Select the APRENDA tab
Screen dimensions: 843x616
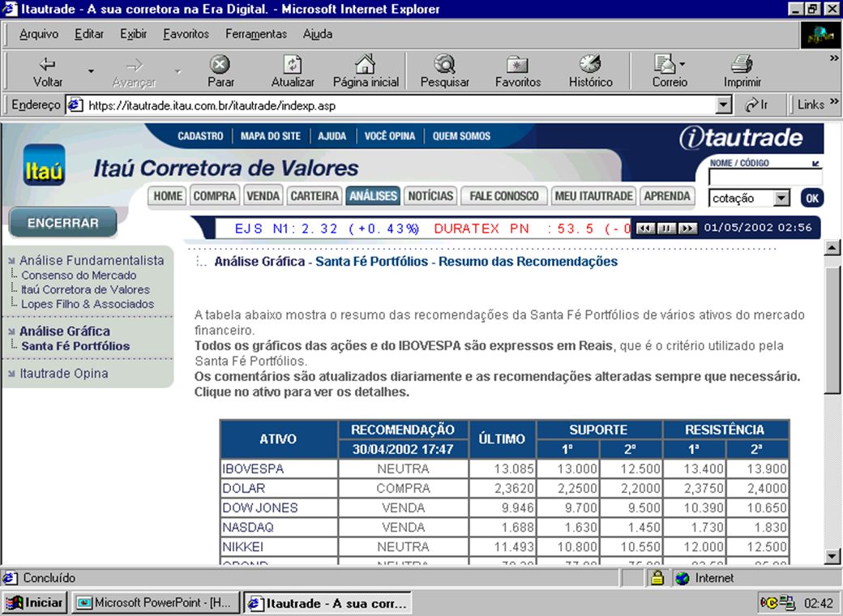(x=667, y=196)
